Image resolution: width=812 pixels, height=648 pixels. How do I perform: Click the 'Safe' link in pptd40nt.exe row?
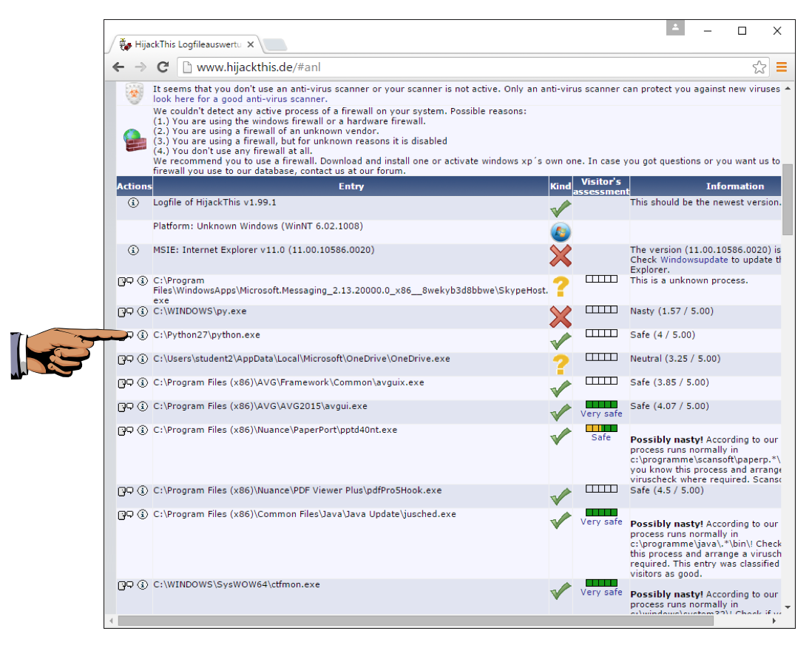(x=601, y=438)
